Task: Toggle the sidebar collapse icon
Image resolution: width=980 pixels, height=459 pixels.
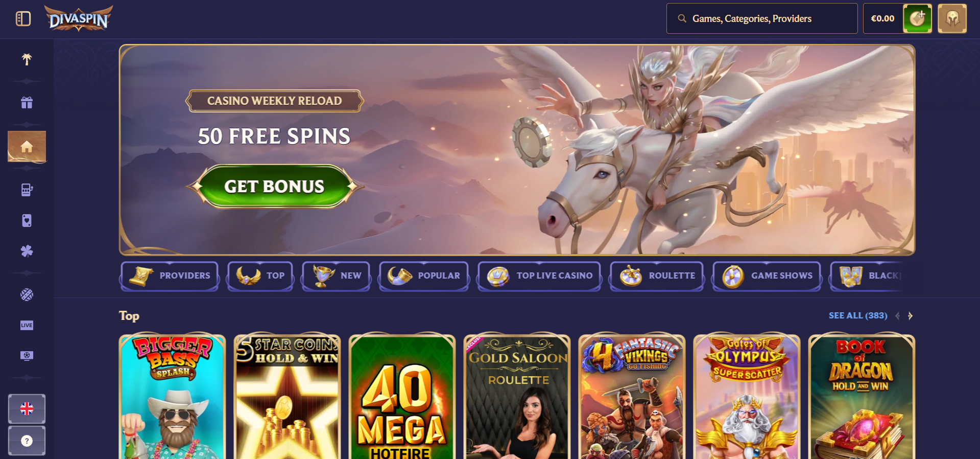Action: (23, 19)
